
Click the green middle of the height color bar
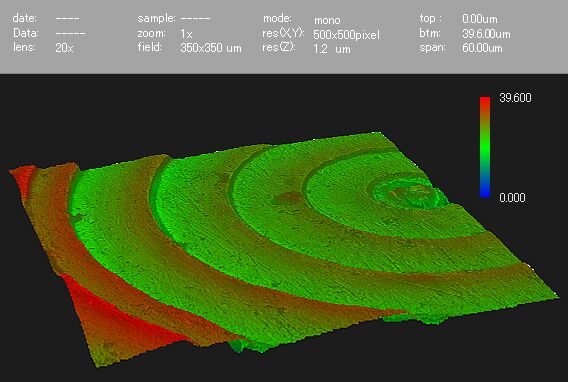[485, 147]
